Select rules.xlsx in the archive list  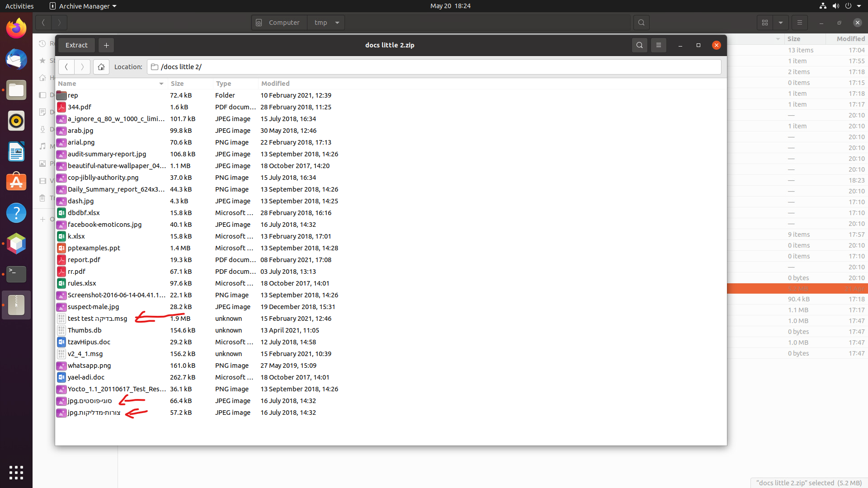82,283
